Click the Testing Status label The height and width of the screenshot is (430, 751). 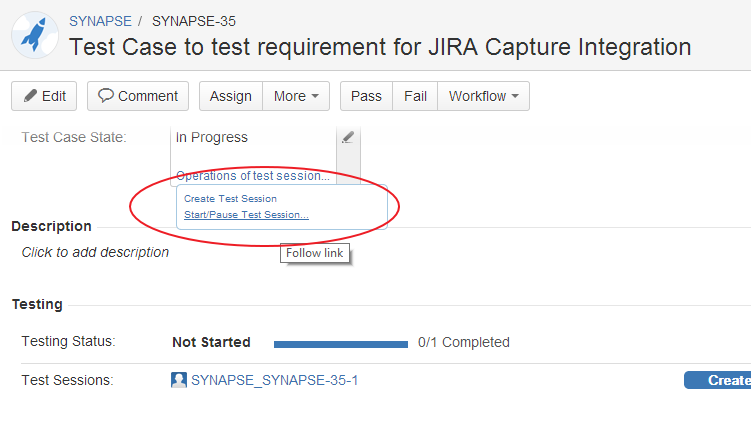(x=68, y=341)
